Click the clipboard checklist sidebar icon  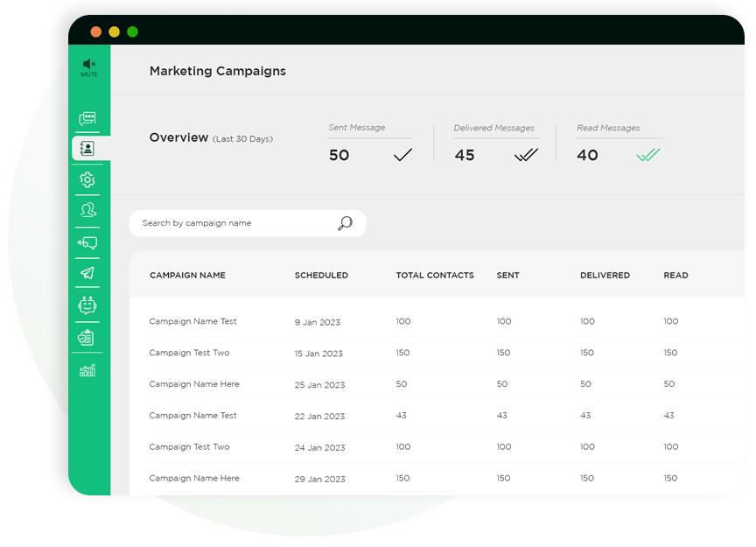click(x=86, y=338)
